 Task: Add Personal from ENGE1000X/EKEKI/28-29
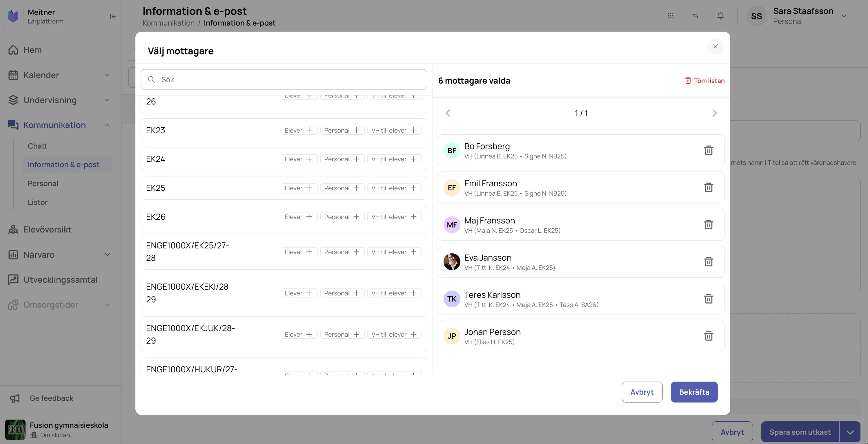coord(342,293)
